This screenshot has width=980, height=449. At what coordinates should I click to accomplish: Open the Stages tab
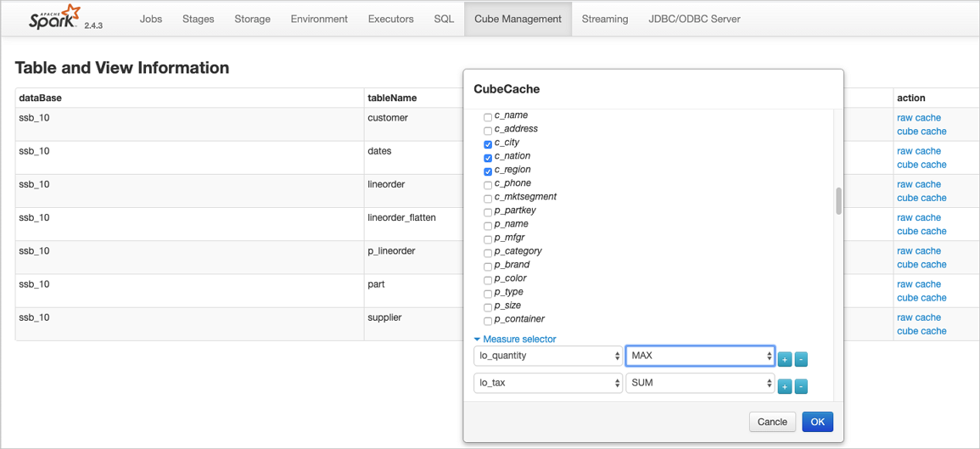point(199,19)
